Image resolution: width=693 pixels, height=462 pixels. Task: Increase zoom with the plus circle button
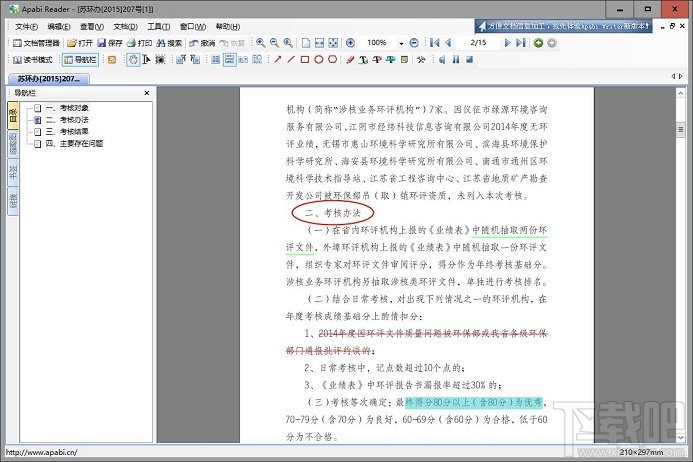(350, 42)
